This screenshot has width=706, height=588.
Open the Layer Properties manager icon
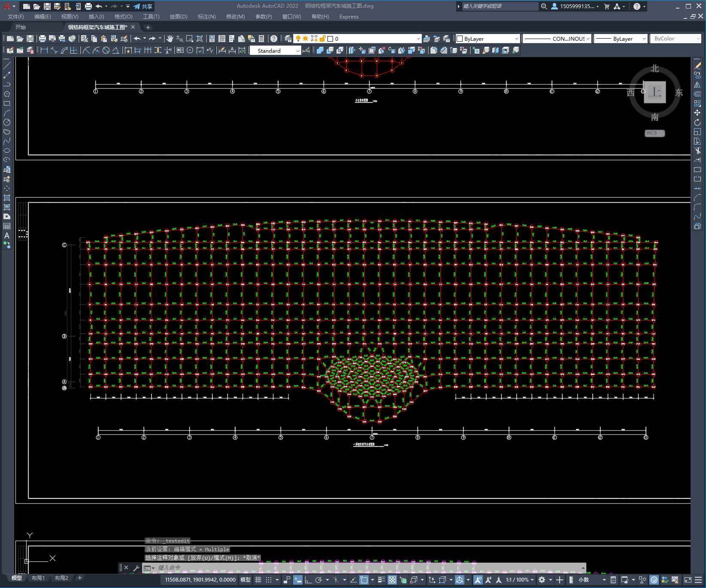tap(288, 39)
